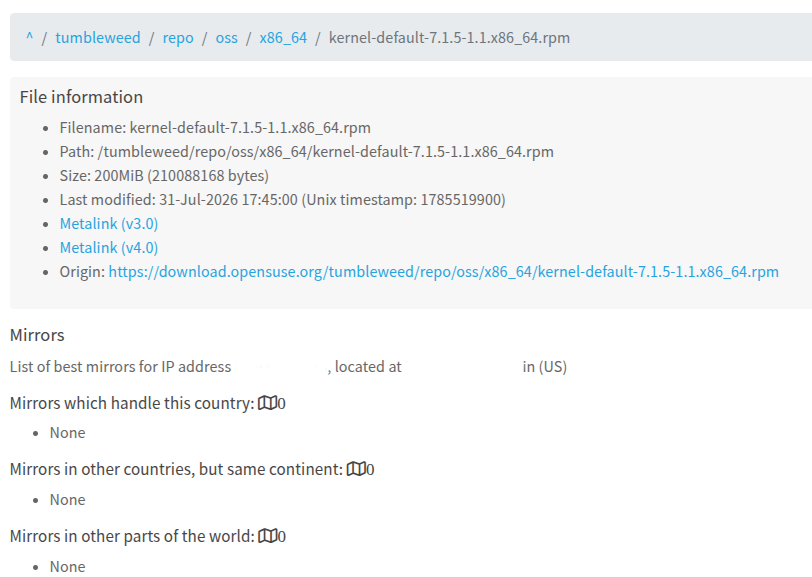This screenshot has height=577, width=812.
Task: Click the Path line of the file
Action: tap(307, 152)
